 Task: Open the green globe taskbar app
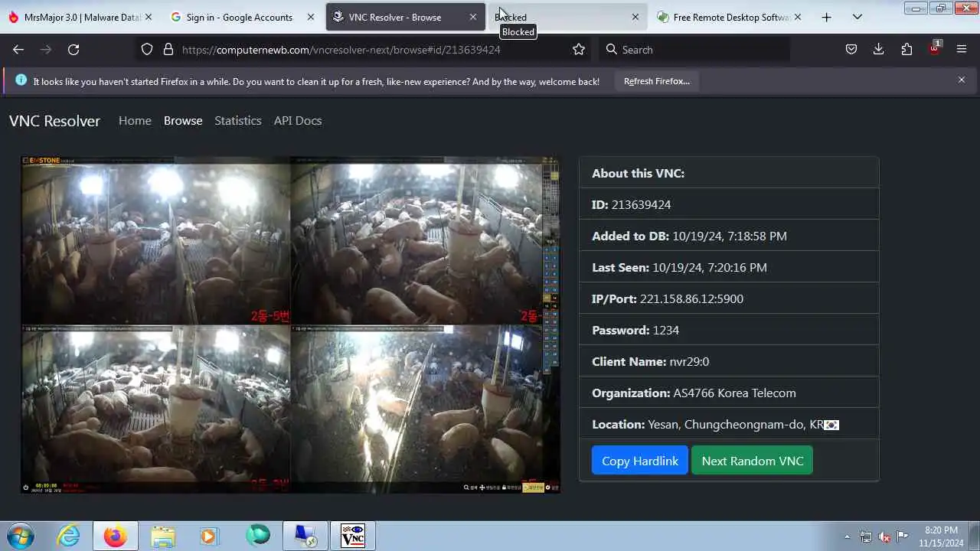click(x=258, y=536)
